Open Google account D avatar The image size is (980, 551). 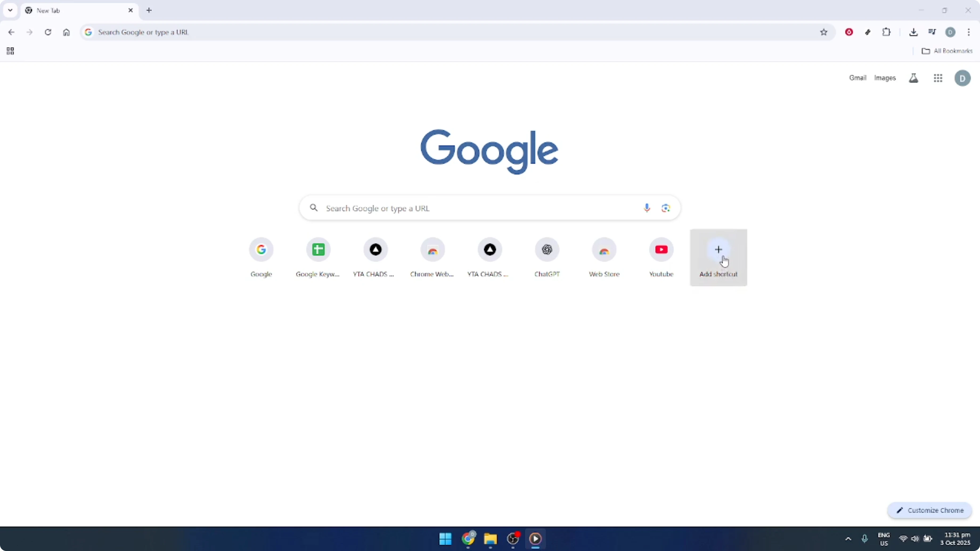(x=962, y=78)
